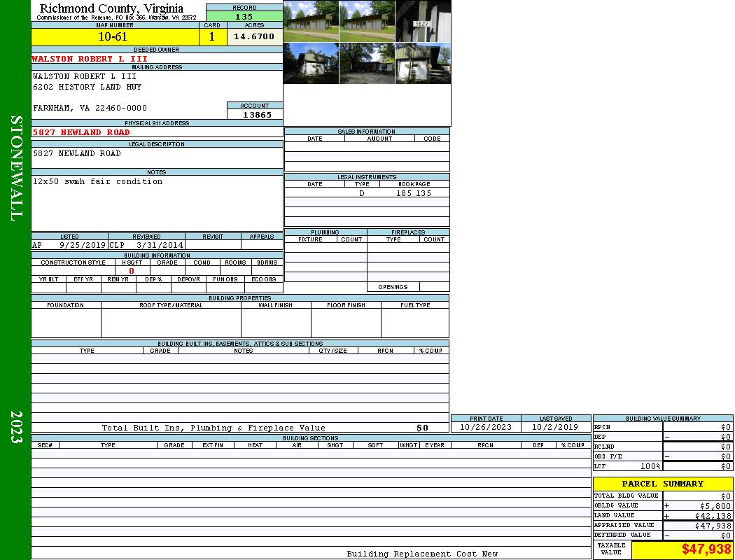Select account number 13865

click(x=257, y=114)
